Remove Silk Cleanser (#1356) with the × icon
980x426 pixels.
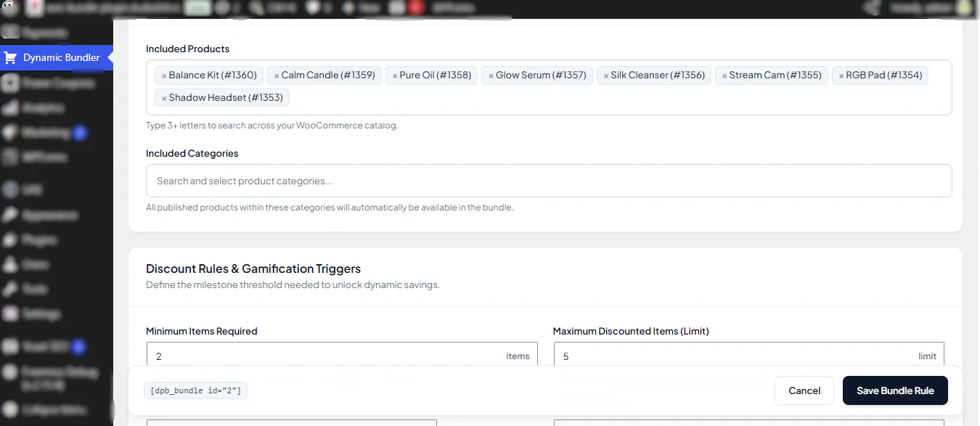(606, 75)
